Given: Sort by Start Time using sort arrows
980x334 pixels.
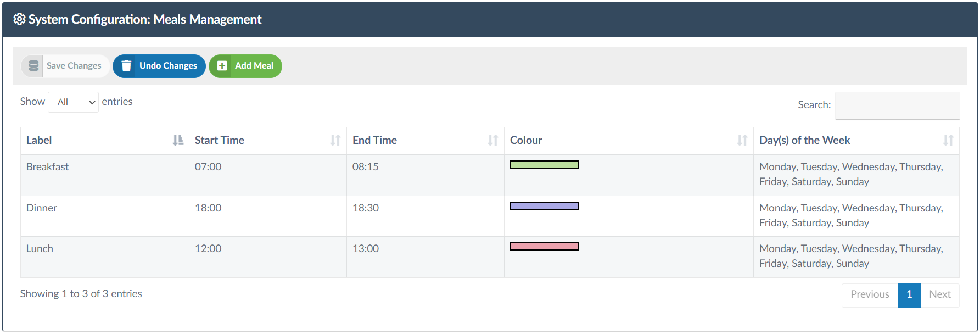Looking at the screenshot, I should click(x=335, y=140).
